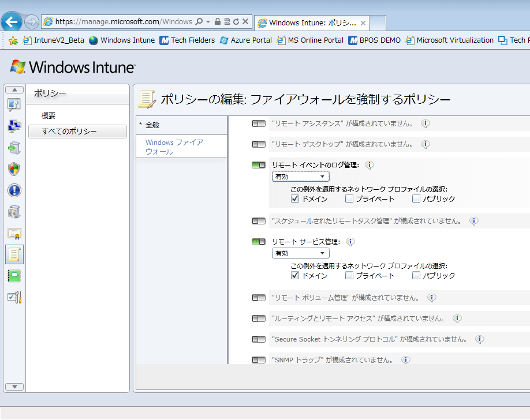
Task: Open 有効 dropdown for リモート サービス管理
Action: click(300, 253)
